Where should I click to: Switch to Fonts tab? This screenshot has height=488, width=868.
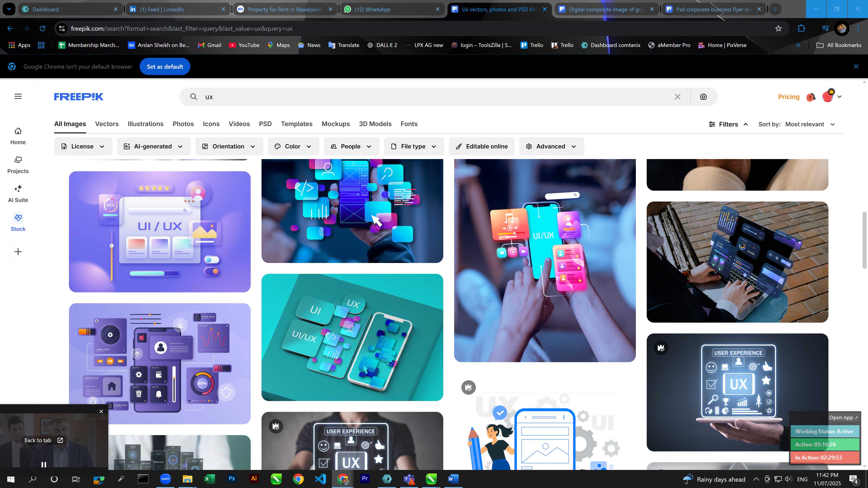409,124
